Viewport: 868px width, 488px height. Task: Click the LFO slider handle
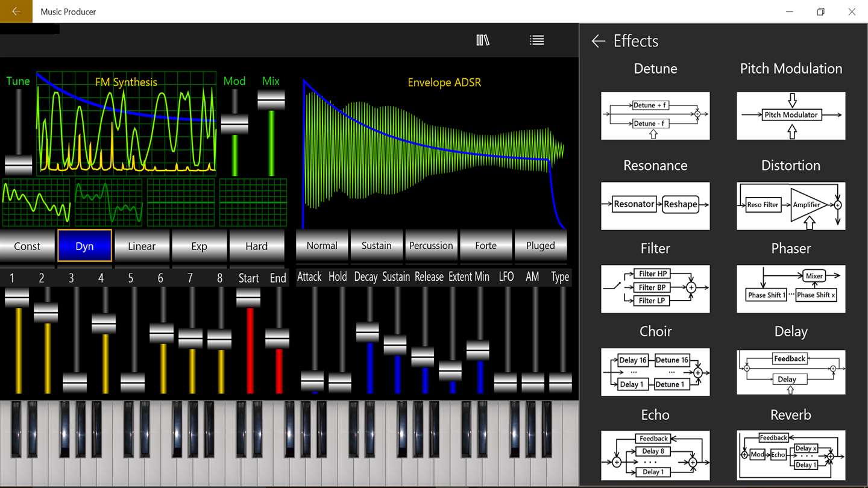tap(505, 383)
